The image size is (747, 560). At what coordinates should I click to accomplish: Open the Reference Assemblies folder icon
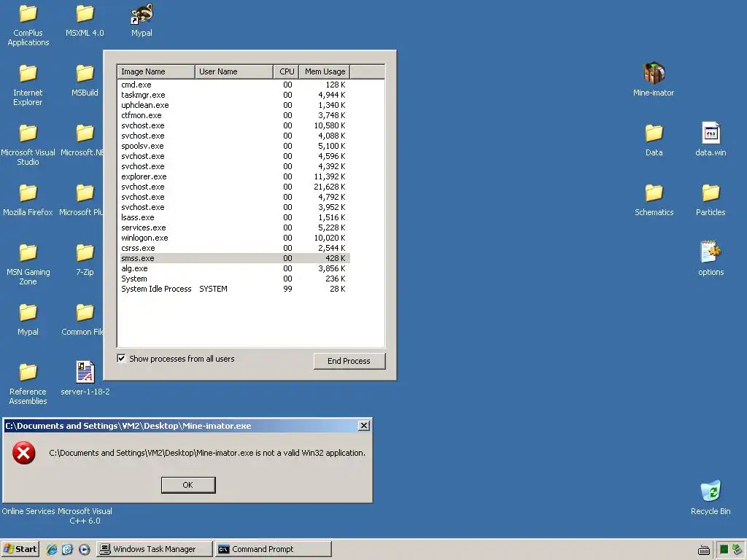(28, 373)
